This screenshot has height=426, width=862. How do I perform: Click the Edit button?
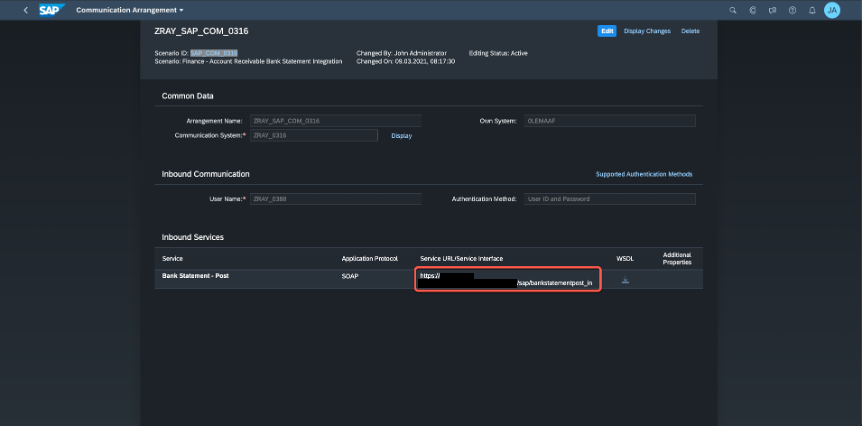tap(606, 31)
